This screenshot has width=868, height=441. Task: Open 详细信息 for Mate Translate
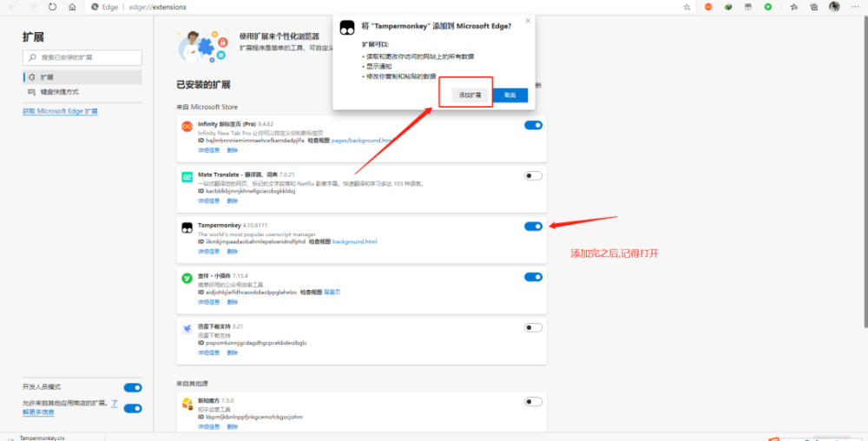(208, 201)
